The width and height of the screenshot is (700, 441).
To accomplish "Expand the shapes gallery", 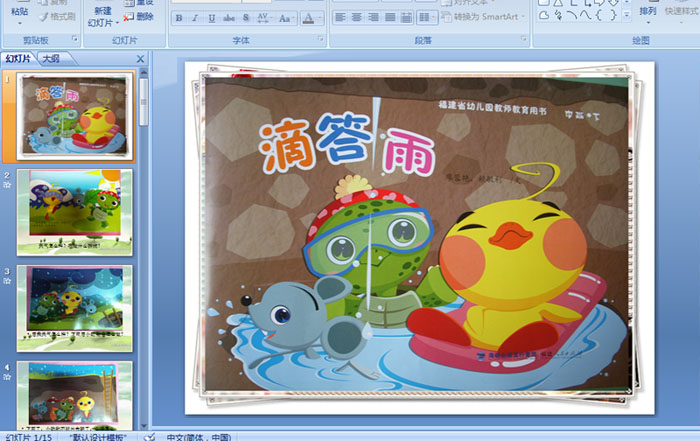I will (627, 15).
